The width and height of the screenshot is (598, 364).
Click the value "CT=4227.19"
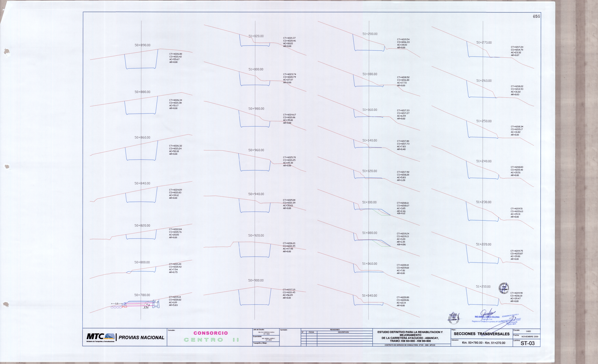[289, 290]
